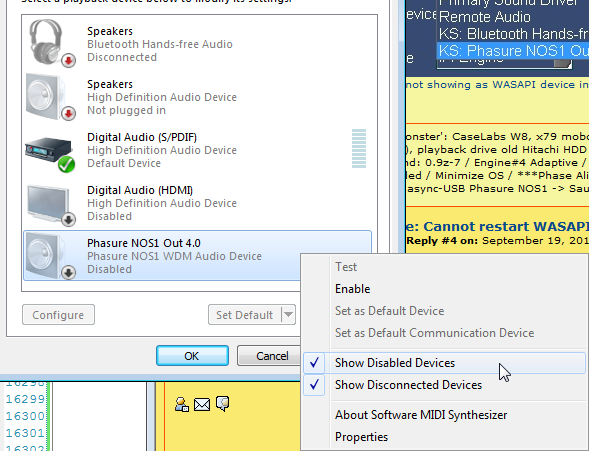Select the Phasure NOS1 WDM Audio Device text
This screenshot has height=451, width=589.
174,256
